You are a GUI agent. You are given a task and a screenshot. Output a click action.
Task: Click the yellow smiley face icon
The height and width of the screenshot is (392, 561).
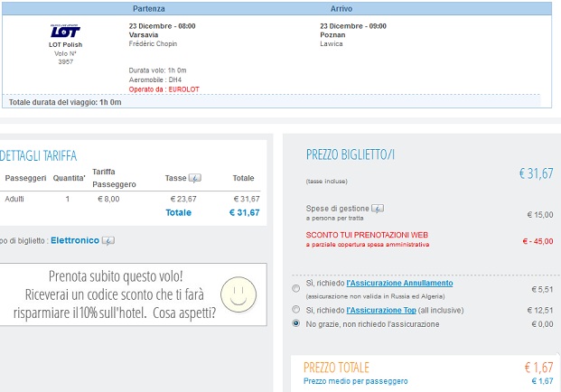tap(238, 294)
